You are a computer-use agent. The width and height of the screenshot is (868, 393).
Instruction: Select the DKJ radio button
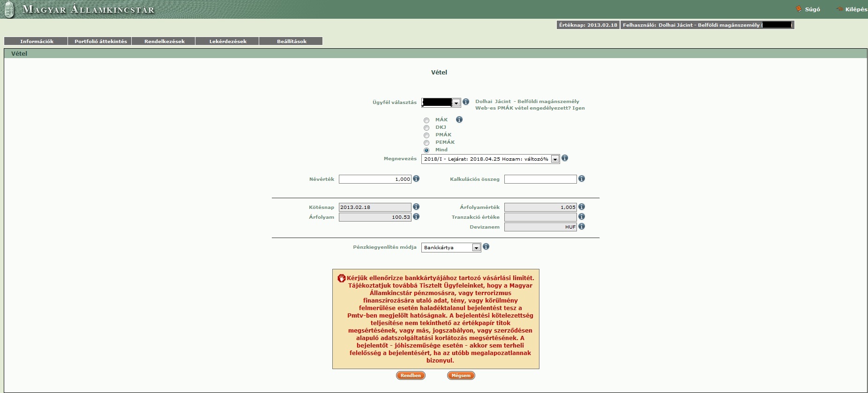[x=427, y=128]
